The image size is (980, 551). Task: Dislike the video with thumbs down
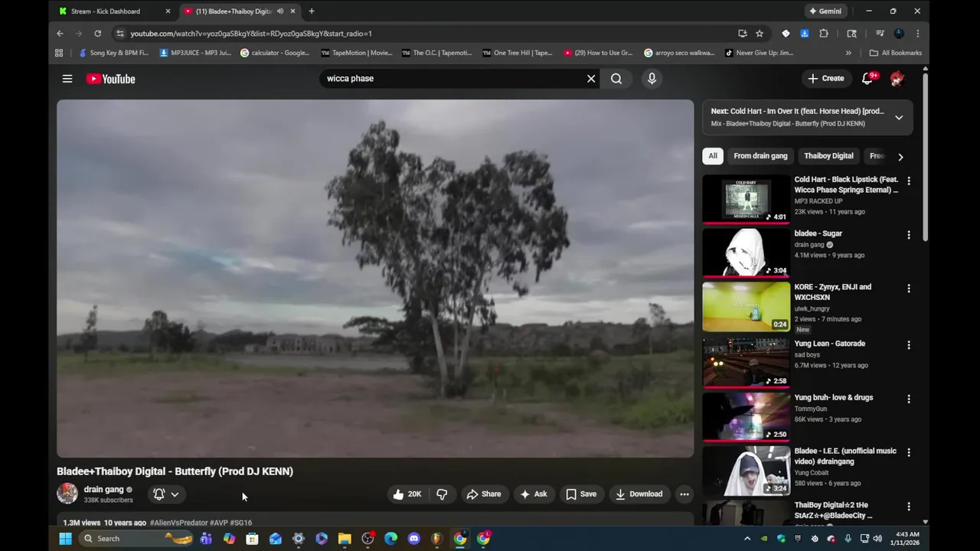pyautogui.click(x=442, y=494)
